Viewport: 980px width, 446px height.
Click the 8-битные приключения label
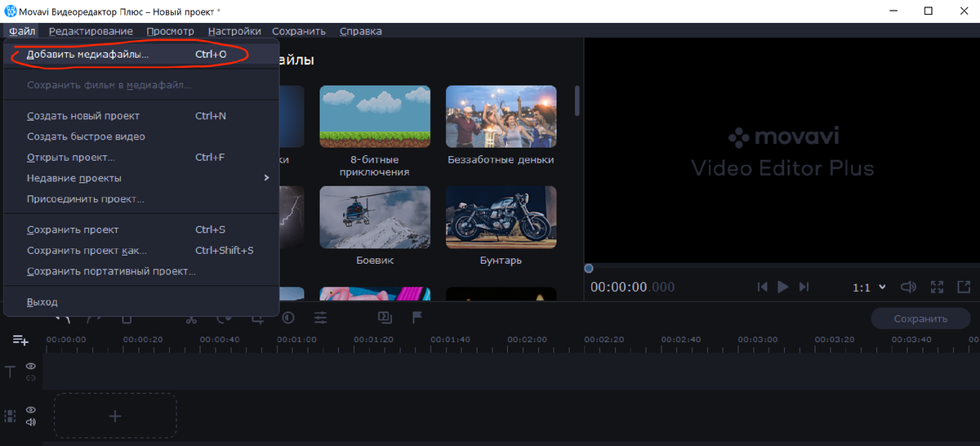(375, 166)
